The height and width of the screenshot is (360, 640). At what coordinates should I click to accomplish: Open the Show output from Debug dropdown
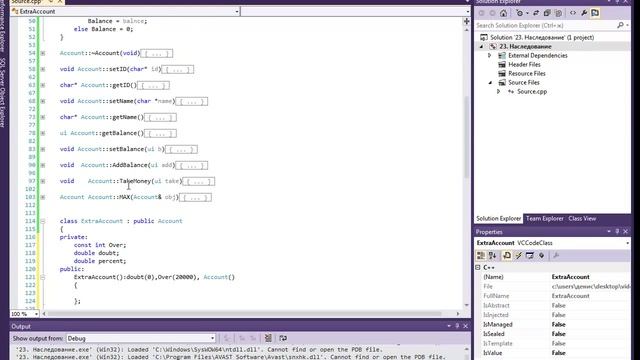(212, 338)
